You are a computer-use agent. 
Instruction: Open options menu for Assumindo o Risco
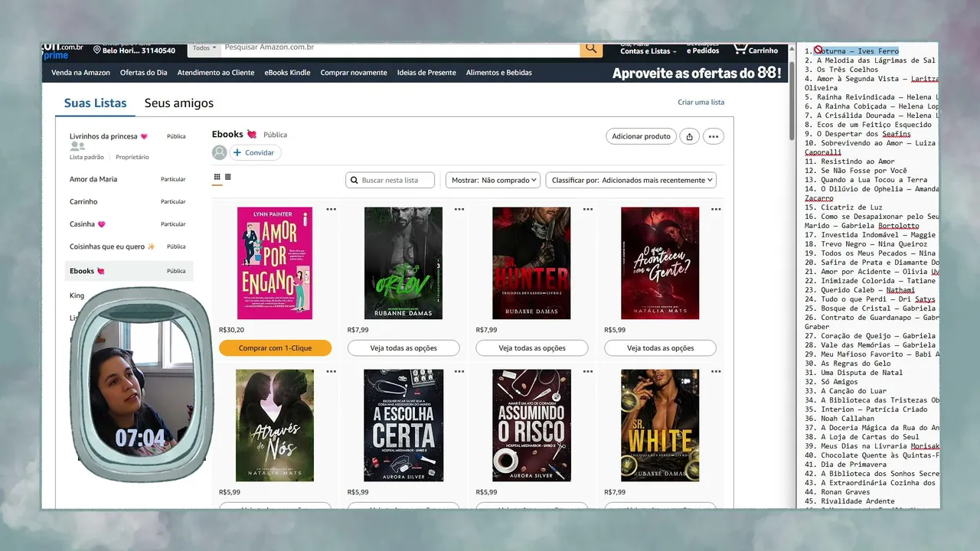587,371
